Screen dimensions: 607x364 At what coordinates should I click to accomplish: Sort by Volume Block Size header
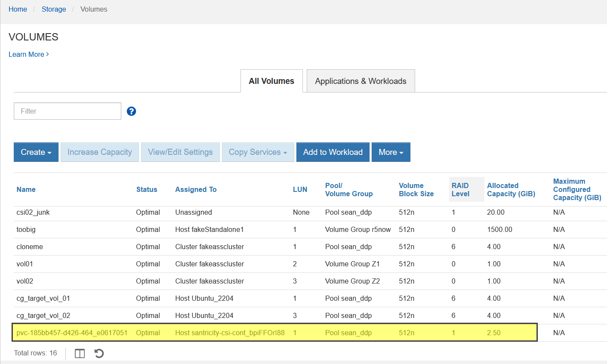click(x=416, y=190)
